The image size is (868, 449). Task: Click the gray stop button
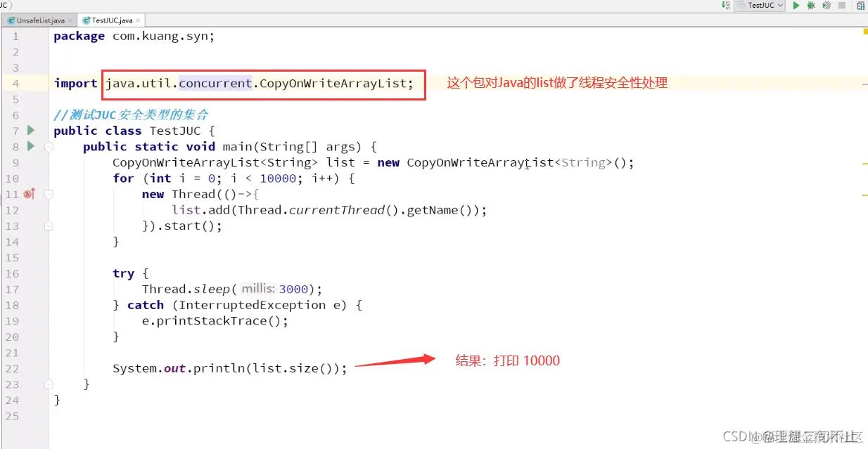842,5
